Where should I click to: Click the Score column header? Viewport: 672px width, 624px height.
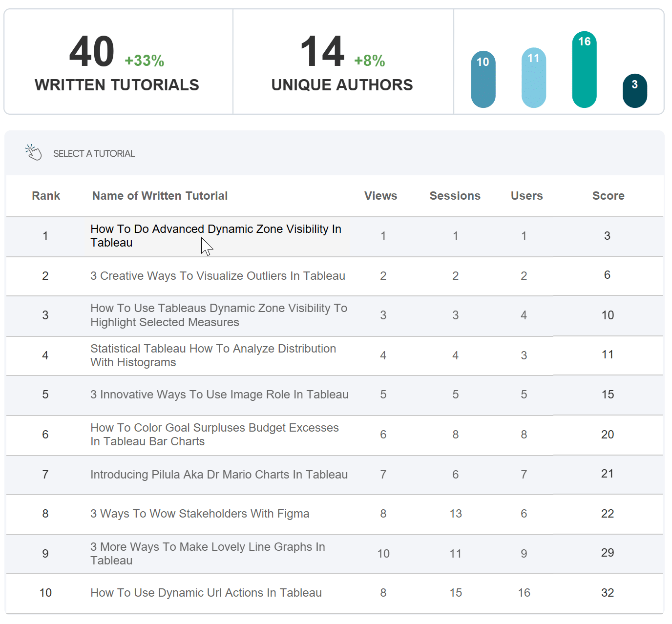609,196
